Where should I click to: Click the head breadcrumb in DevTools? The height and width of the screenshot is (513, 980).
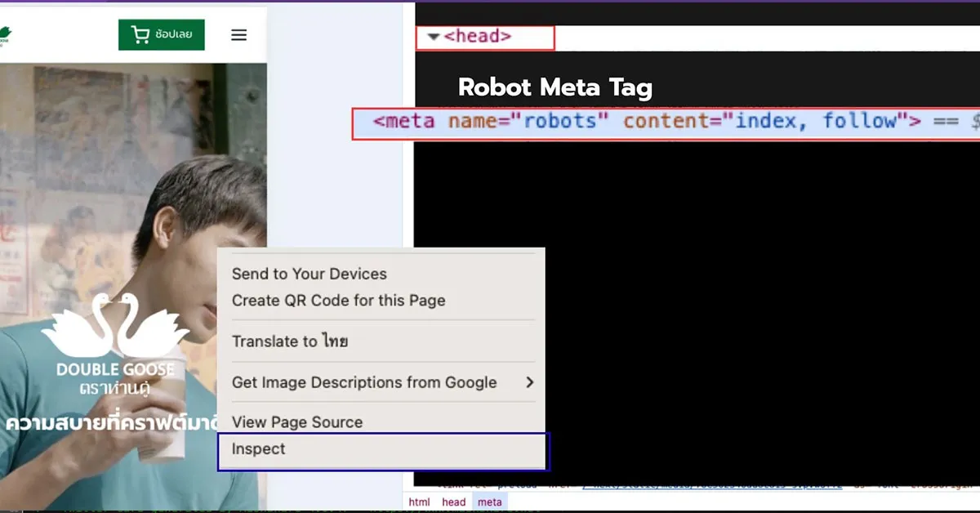(x=453, y=502)
